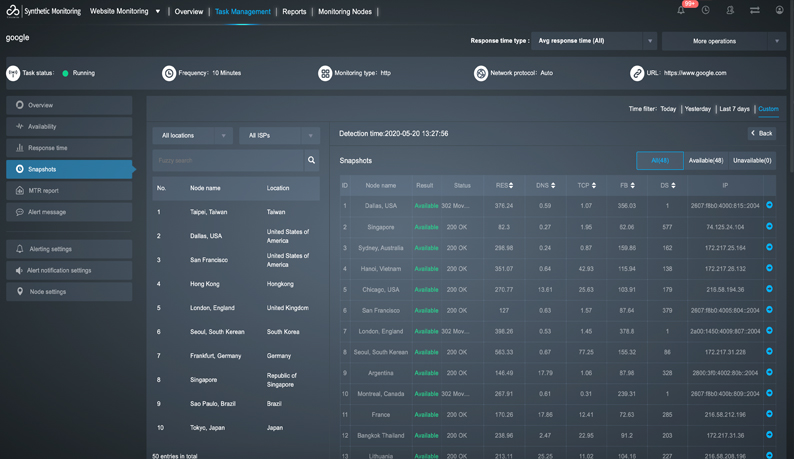Click the switch arrows icon in top bar
This screenshot has height=459, width=794.
(x=754, y=11)
